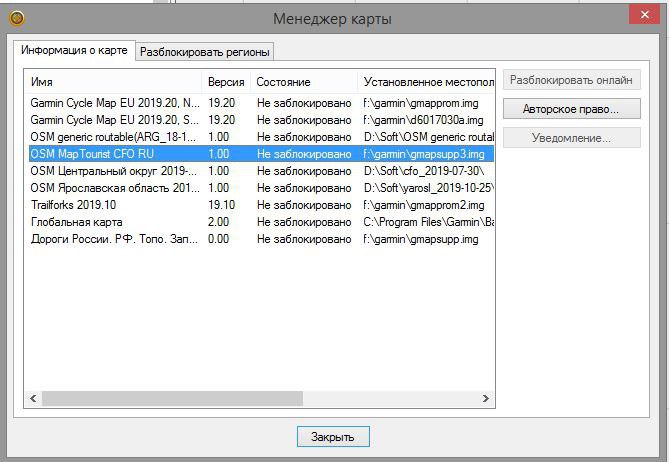Image resolution: width=669 pixels, height=462 pixels.
Task: Click Не заблокировано status of Trailforks row
Action: coord(304,205)
